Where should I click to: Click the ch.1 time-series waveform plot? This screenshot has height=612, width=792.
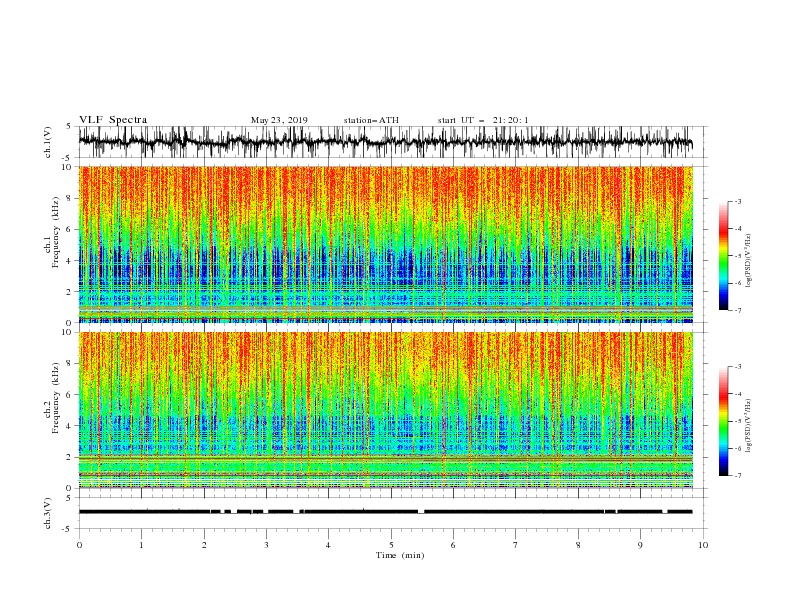click(386, 142)
